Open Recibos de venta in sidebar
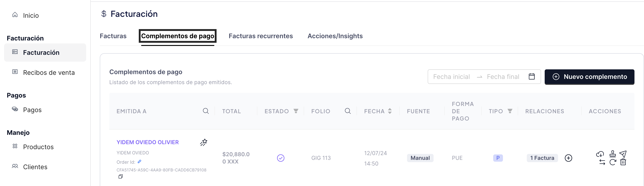 tap(49, 73)
